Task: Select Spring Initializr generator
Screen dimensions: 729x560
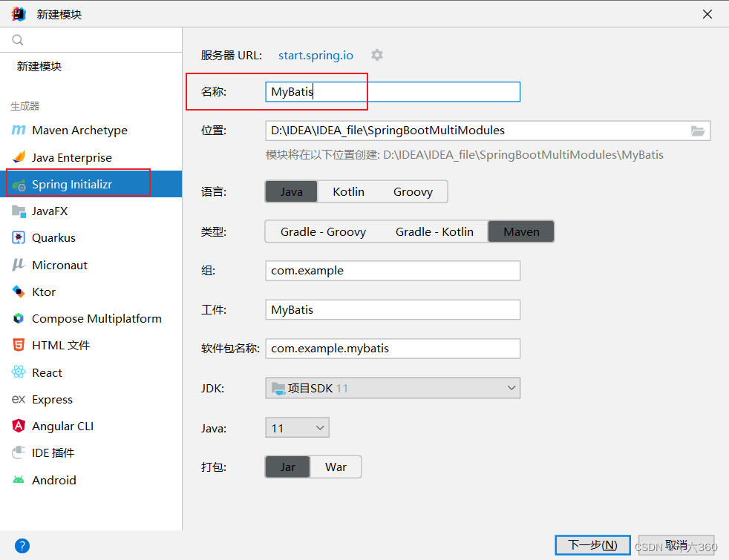Action: (91, 185)
